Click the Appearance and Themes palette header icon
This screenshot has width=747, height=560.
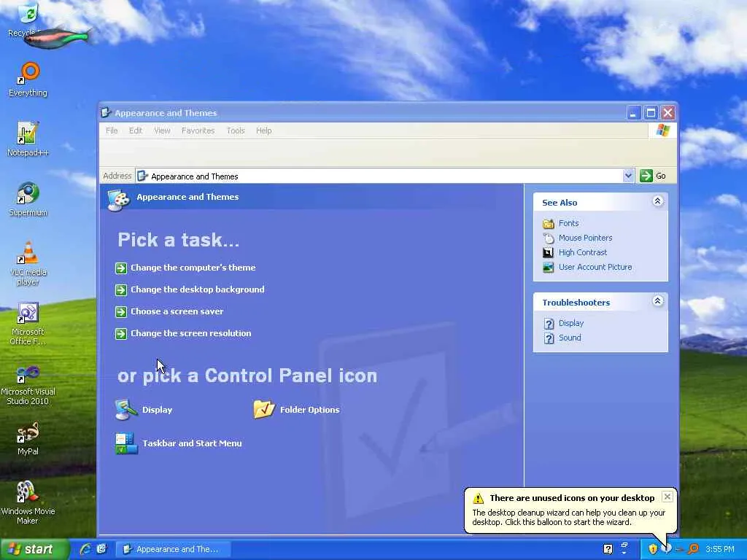click(119, 200)
